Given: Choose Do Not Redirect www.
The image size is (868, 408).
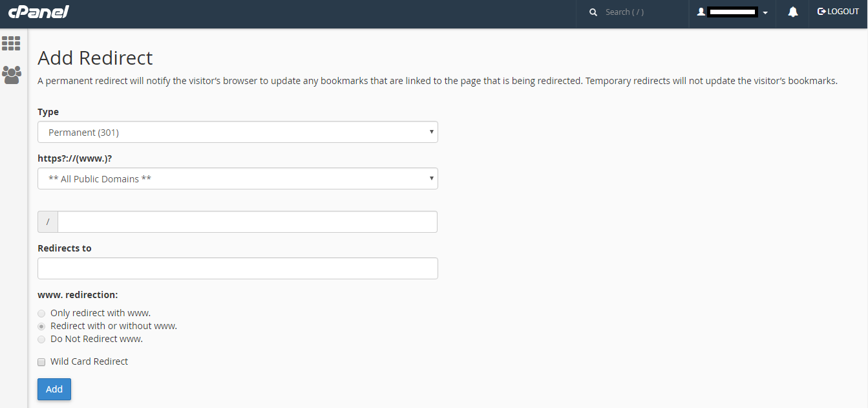Looking at the screenshot, I should click(41, 339).
